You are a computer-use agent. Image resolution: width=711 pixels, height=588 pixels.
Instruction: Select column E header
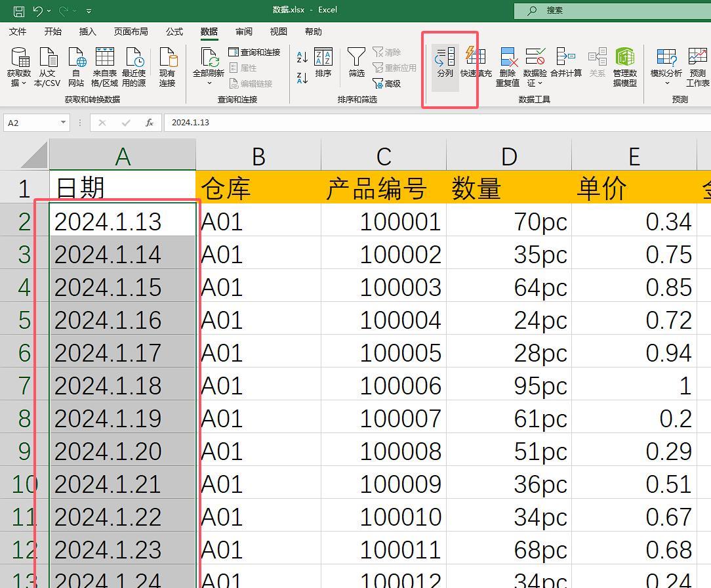[x=634, y=156]
